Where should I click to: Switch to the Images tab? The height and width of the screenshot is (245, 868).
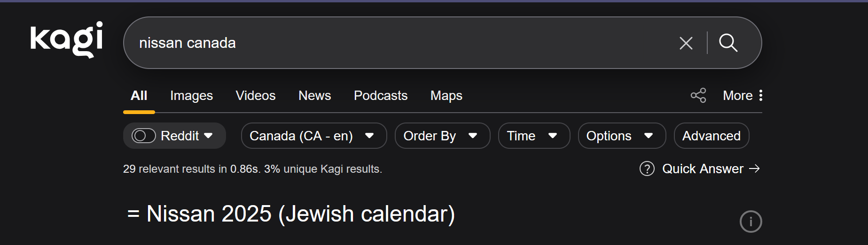(x=191, y=95)
